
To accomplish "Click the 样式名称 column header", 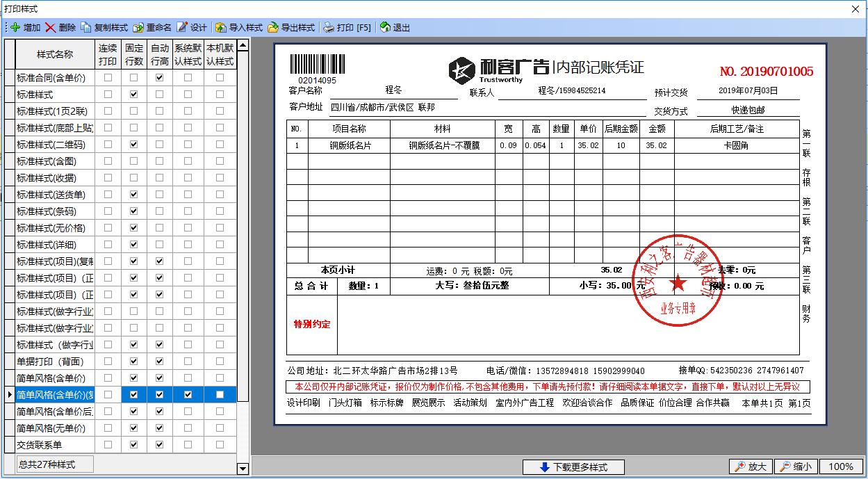I will (55, 54).
